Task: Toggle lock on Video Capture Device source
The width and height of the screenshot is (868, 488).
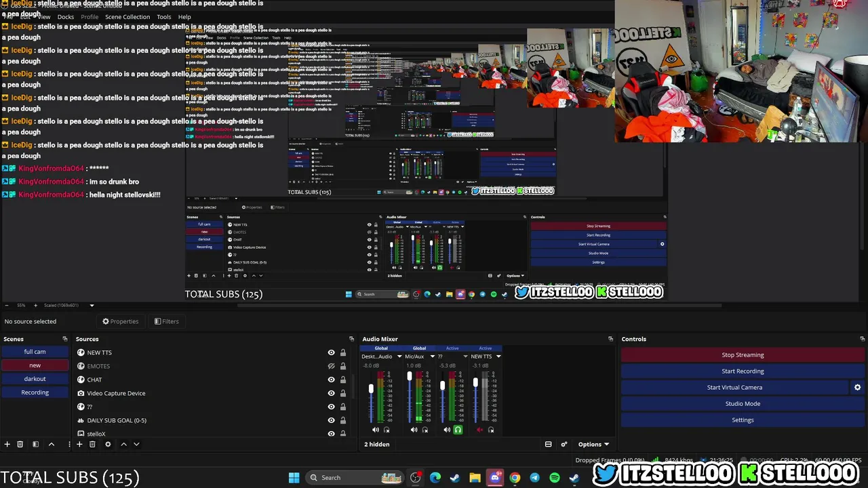Action: point(343,393)
